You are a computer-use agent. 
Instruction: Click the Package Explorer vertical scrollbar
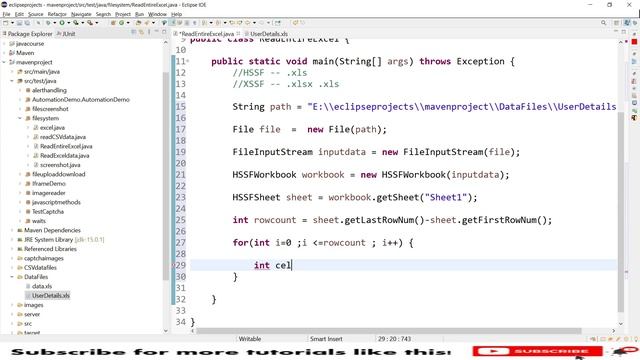(165, 176)
